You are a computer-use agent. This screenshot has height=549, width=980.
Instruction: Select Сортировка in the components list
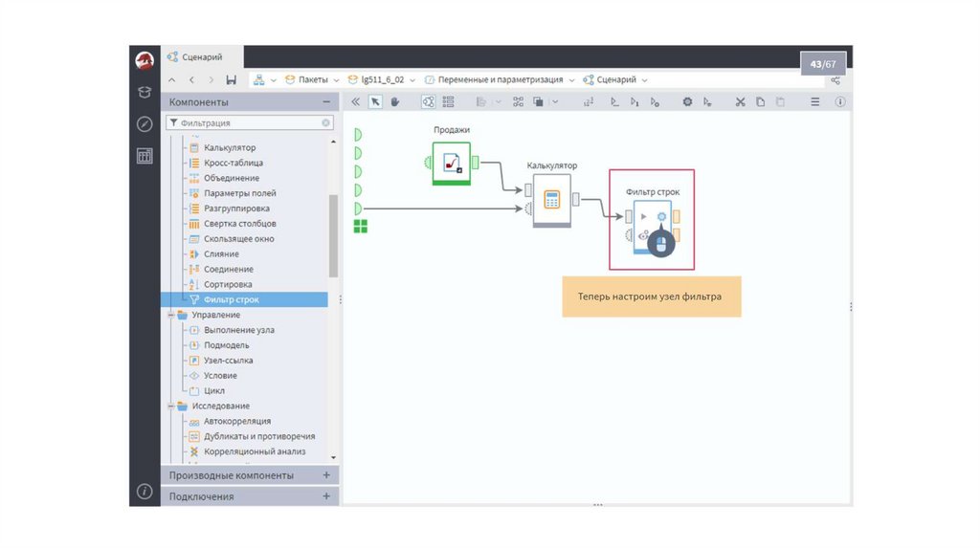coord(228,284)
